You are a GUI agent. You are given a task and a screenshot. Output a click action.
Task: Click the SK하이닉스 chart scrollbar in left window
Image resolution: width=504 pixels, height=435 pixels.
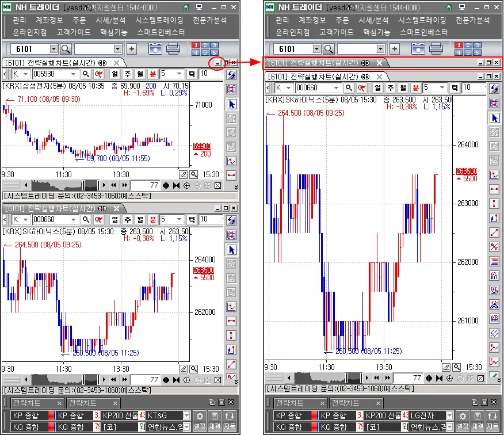point(65,380)
